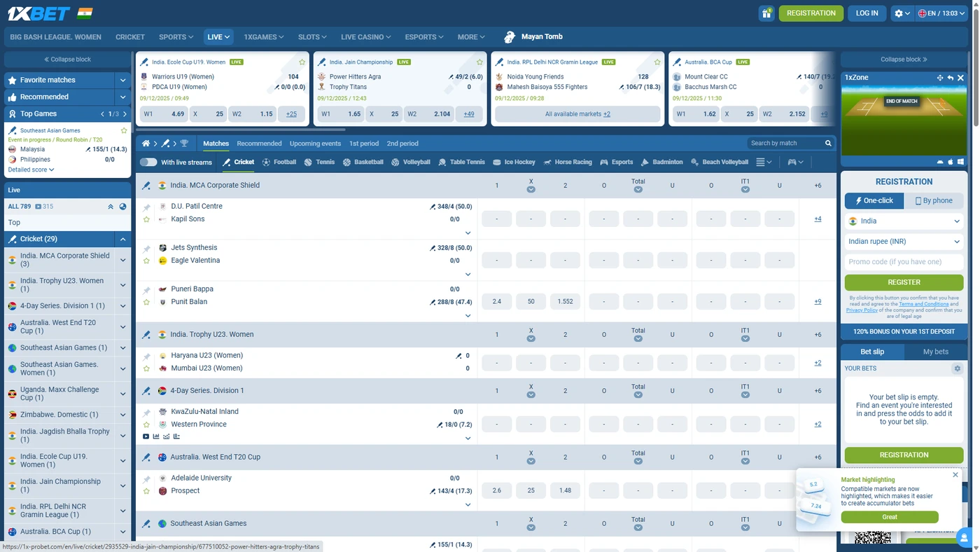Click the green REGISTER button
Viewport: 980px width, 552px height.
coord(904,282)
